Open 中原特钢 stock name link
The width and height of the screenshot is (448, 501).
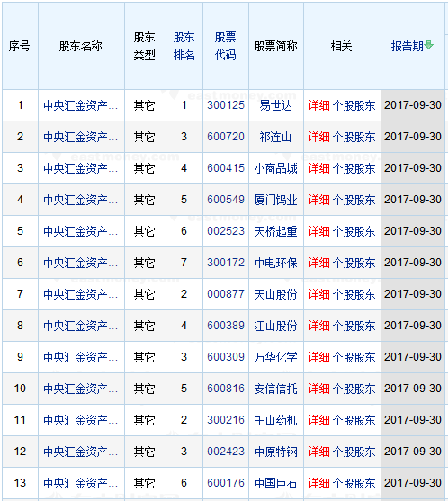[x=276, y=452]
